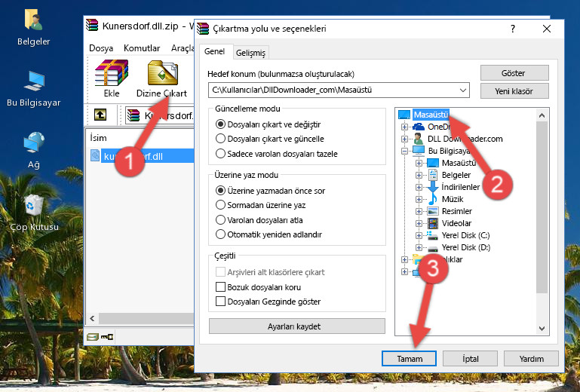Select Müzik folder in tree
The height and width of the screenshot is (392, 580).
pyautogui.click(x=453, y=199)
